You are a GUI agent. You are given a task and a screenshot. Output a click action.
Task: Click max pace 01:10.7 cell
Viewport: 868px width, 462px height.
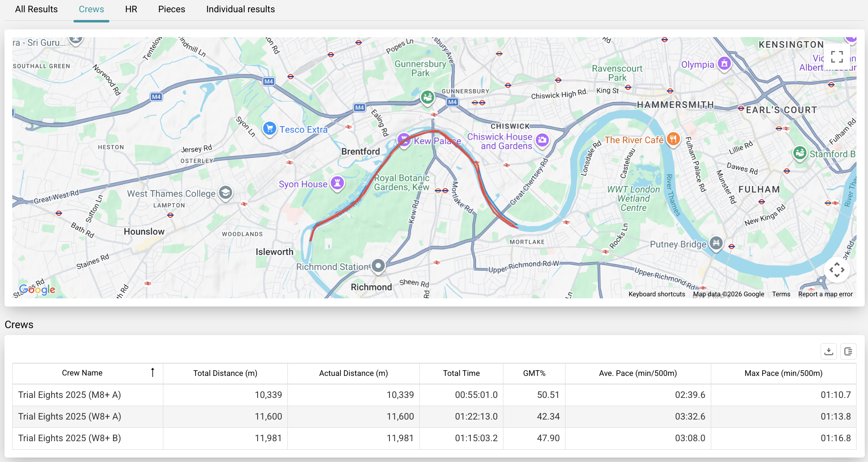pyautogui.click(x=783, y=395)
